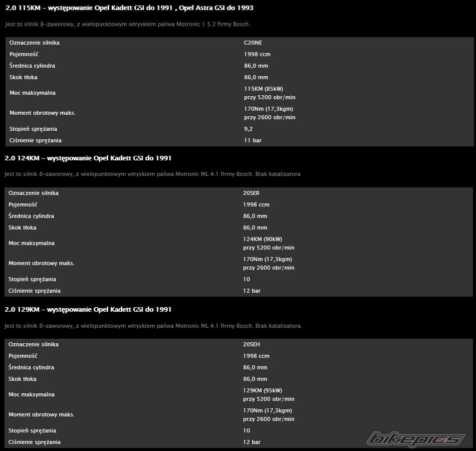Click 'Moment obrotowy maks.' label in the 20SEH table

(x=42, y=414)
